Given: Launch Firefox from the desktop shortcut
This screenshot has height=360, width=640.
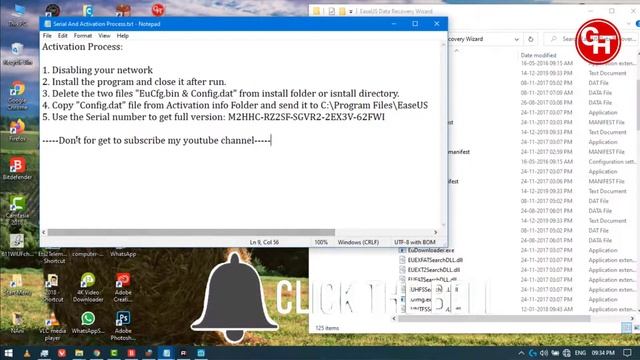Looking at the screenshot, I should [x=17, y=130].
